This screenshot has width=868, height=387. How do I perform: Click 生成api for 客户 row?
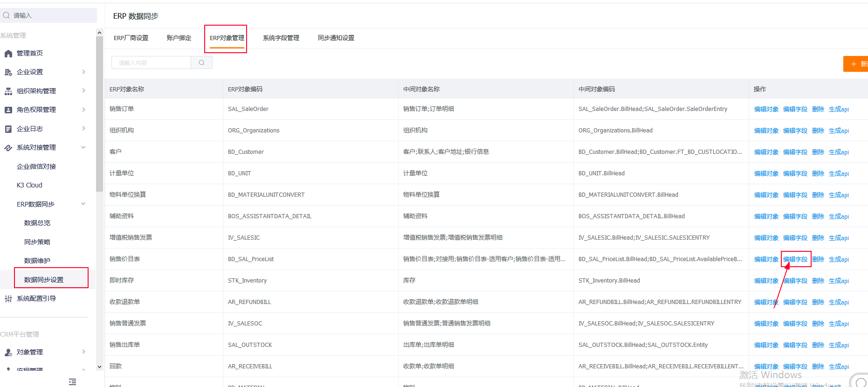pyautogui.click(x=839, y=152)
